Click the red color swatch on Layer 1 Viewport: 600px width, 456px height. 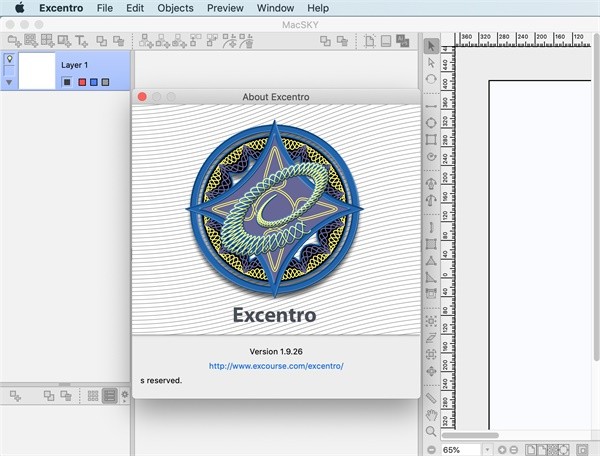point(82,82)
